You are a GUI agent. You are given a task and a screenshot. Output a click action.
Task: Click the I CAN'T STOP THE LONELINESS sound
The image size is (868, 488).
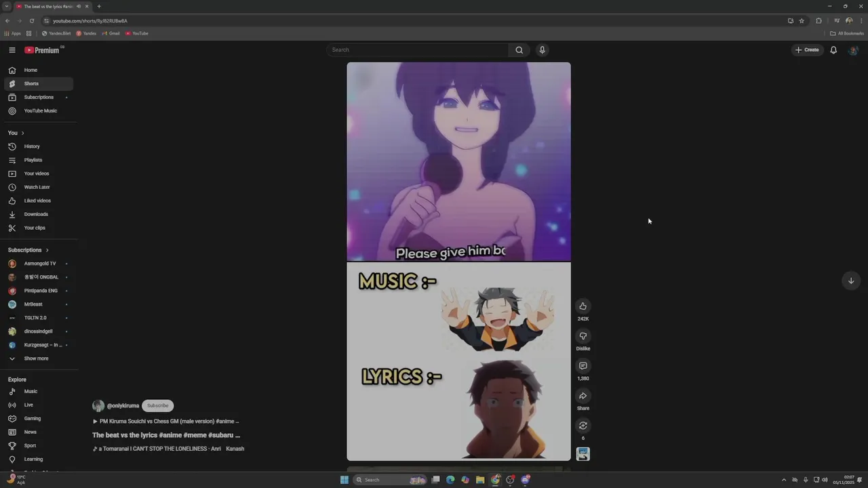(168, 449)
